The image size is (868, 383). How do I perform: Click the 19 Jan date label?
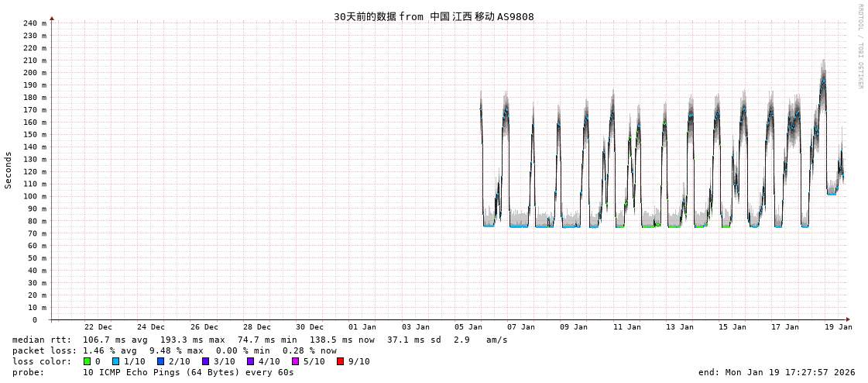coord(838,327)
